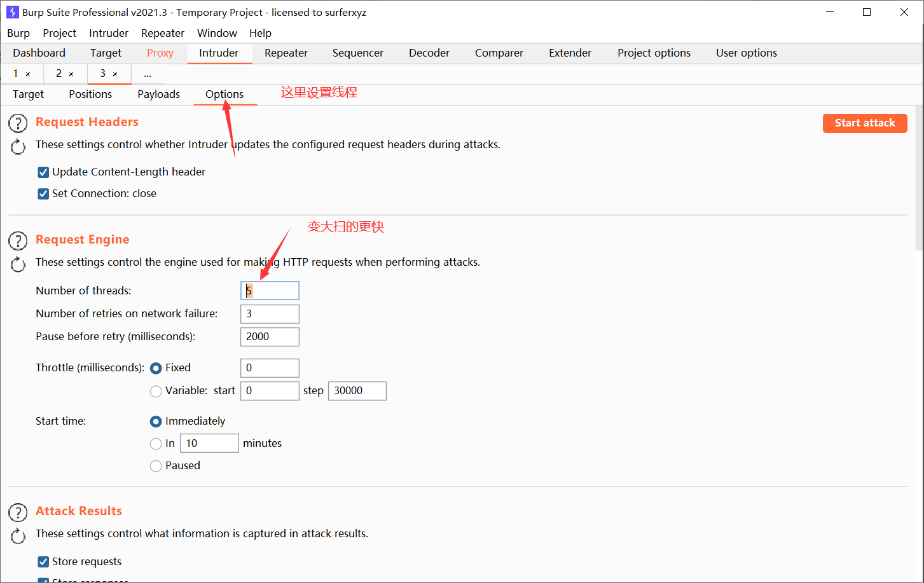Open the Sequencer tab
The image size is (924, 583).
[358, 53]
